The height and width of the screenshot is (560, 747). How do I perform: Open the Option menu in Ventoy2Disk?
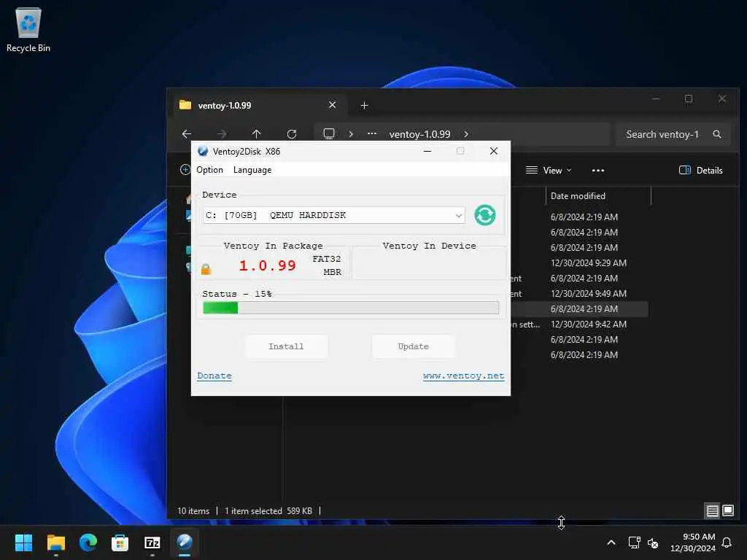click(x=209, y=170)
